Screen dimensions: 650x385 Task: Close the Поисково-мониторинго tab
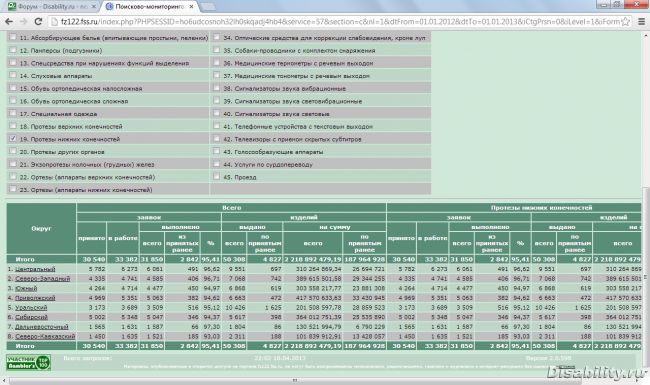191,7
